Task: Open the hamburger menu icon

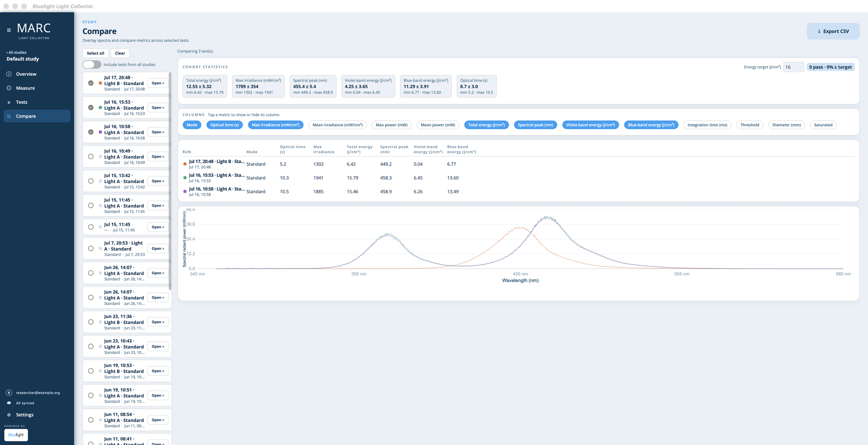Action: (x=9, y=30)
